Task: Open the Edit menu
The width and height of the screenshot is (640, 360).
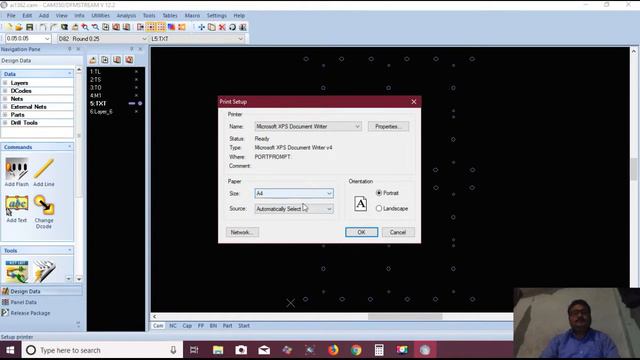Action: click(27, 16)
